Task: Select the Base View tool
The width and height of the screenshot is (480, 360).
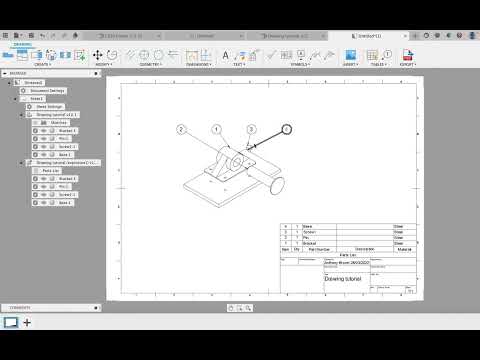Action: tap(8, 55)
